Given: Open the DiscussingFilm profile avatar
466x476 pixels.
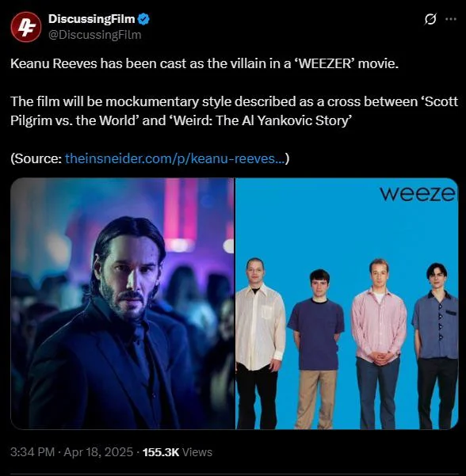Looking at the screenshot, I should pyautogui.click(x=26, y=27).
